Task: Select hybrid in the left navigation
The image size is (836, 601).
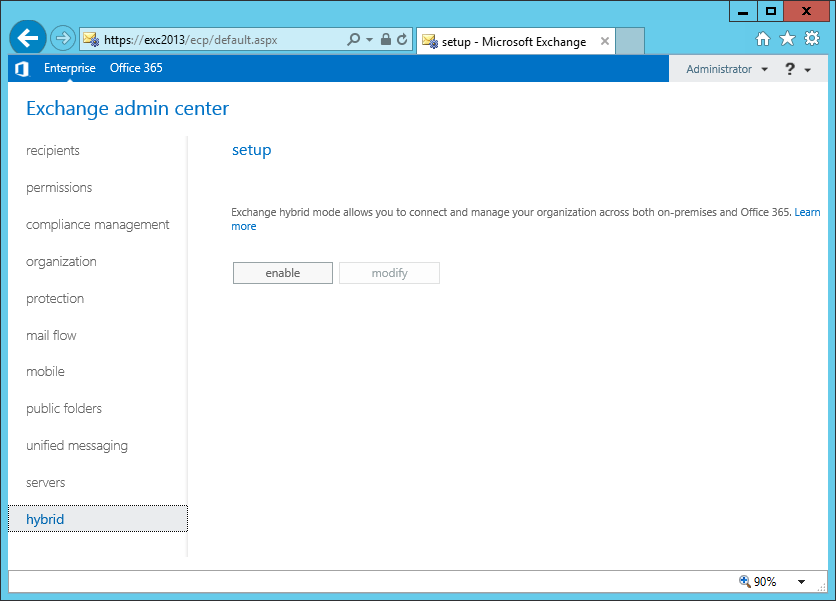Action: click(98, 519)
